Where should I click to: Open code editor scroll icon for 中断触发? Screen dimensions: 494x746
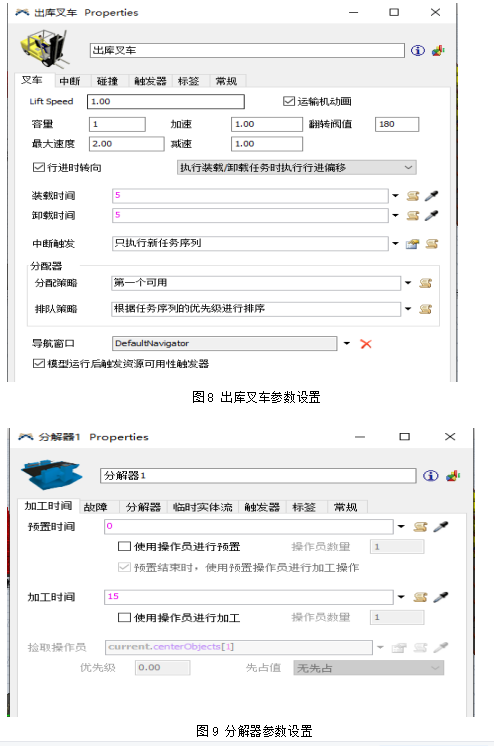(x=432, y=244)
